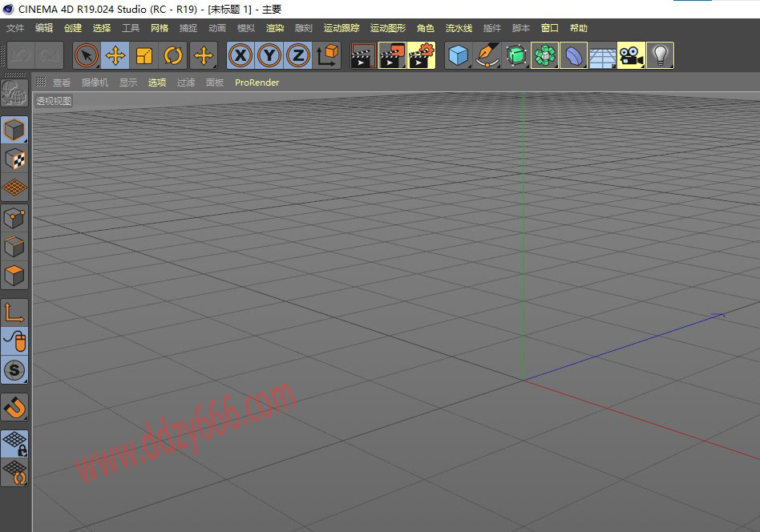Open the 动画 menu
Image resolution: width=760 pixels, height=532 pixels.
(x=217, y=28)
